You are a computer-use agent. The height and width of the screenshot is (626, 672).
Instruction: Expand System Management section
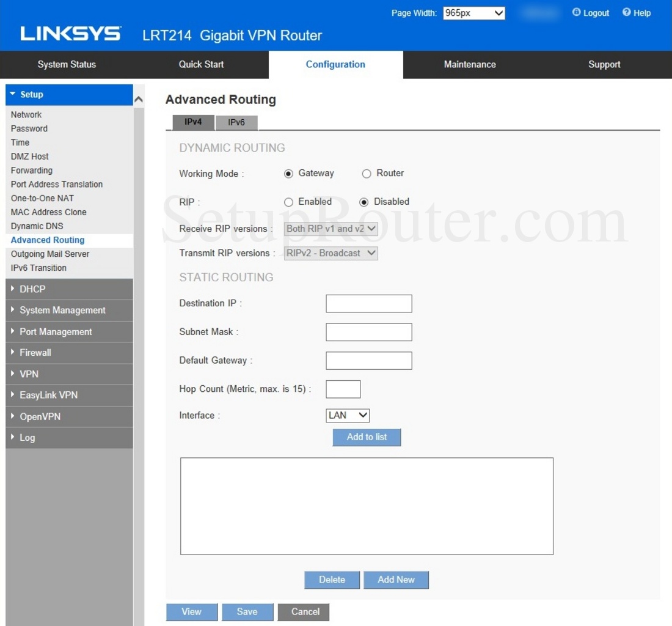(70, 311)
